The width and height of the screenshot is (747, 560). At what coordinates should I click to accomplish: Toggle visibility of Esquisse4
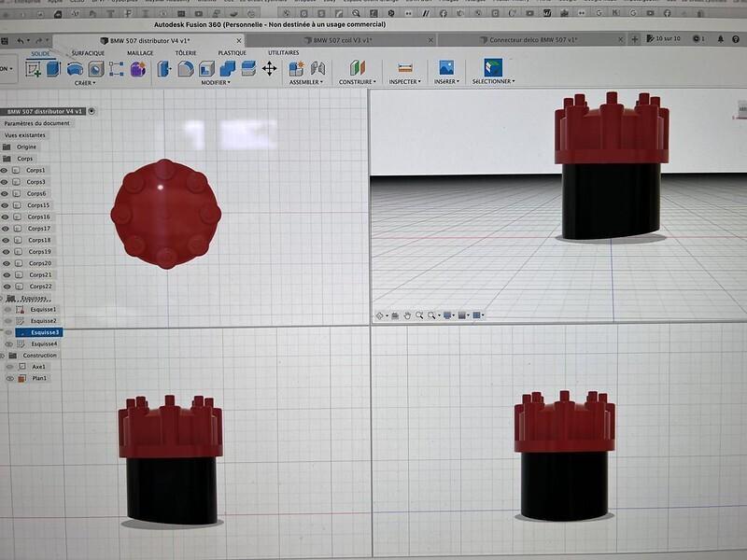click(9, 343)
